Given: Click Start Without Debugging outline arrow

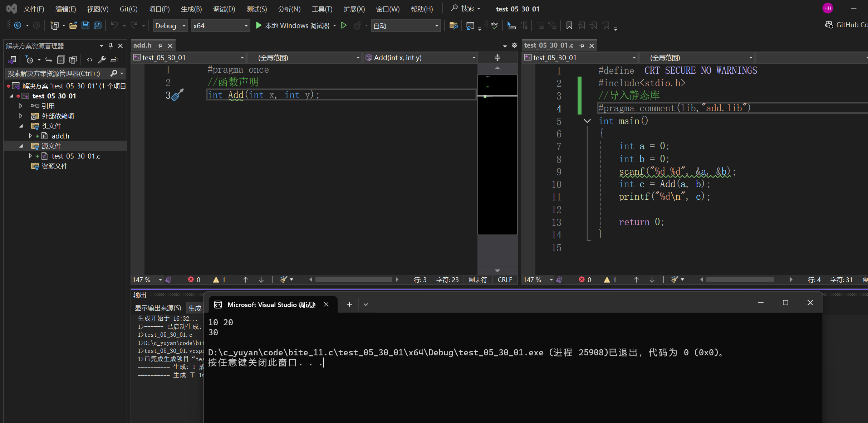Looking at the screenshot, I should [x=344, y=25].
